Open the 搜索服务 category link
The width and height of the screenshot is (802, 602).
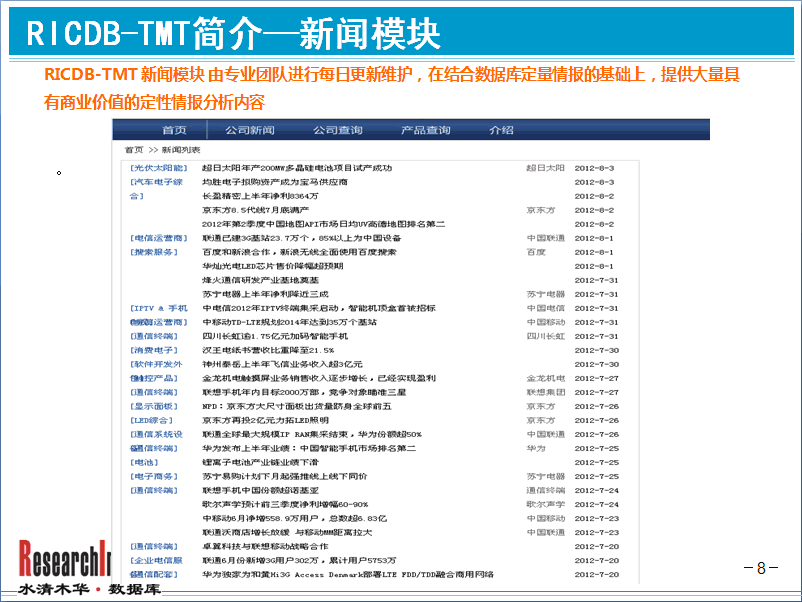click(154, 252)
